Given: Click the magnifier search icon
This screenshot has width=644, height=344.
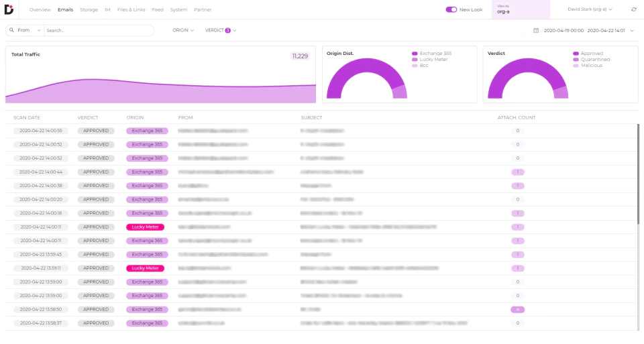Looking at the screenshot, I should 12,30.
